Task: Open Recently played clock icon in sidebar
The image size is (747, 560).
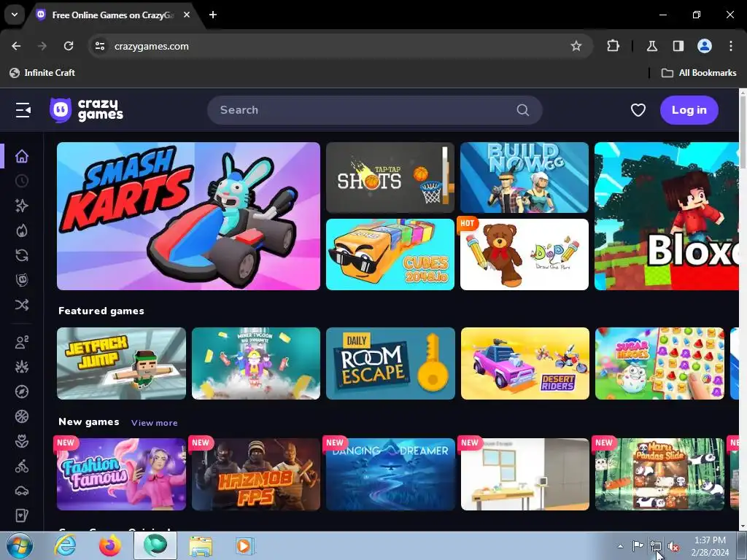Action: tap(21, 181)
